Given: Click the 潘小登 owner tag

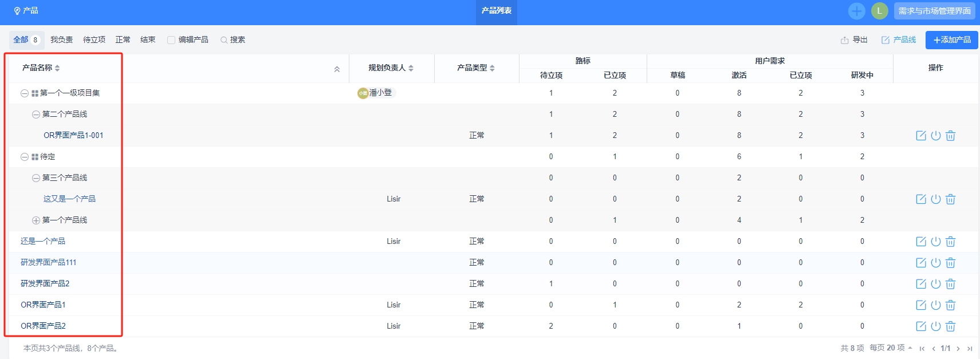Looking at the screenshot, I should coord(376,93).
